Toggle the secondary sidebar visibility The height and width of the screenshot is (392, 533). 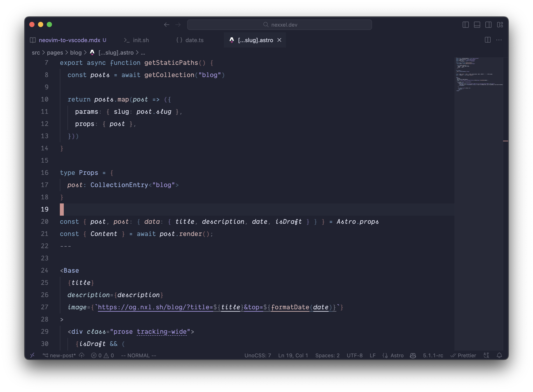coord(488,24)
